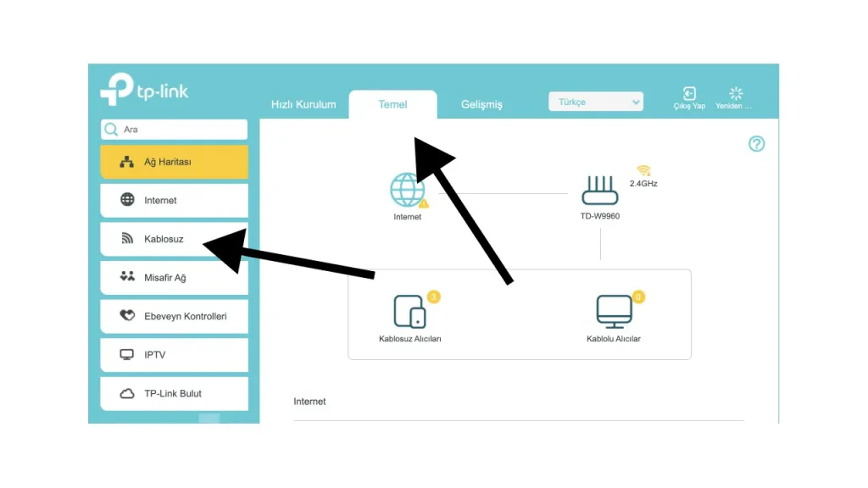
Task: Click the 2.4GHz Wi-Fi signal icon
Action: coord(643,170)
